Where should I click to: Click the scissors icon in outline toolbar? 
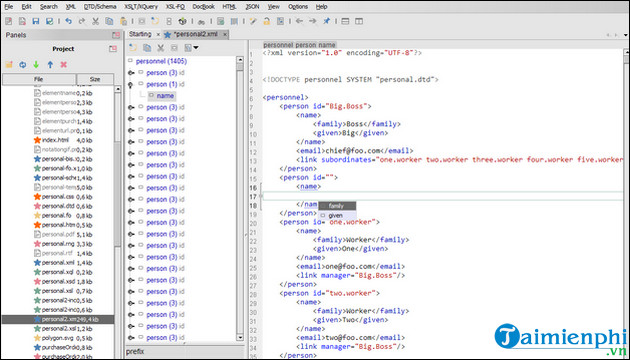coord(161,48)
